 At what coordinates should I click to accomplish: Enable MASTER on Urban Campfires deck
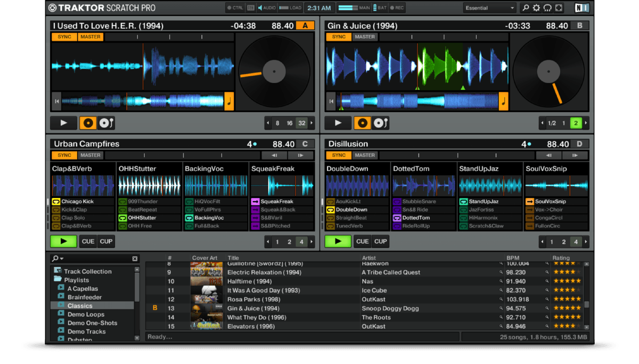pos(91,155)
